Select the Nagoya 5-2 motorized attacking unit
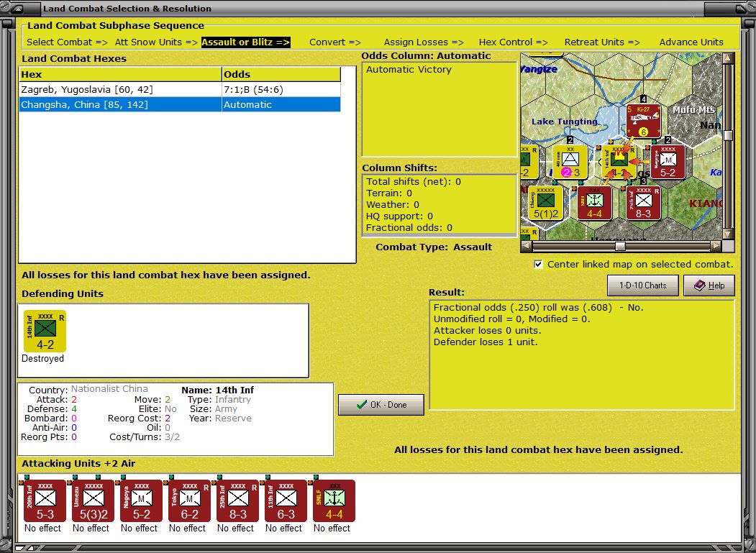756x553 pixels. (141, 501)
